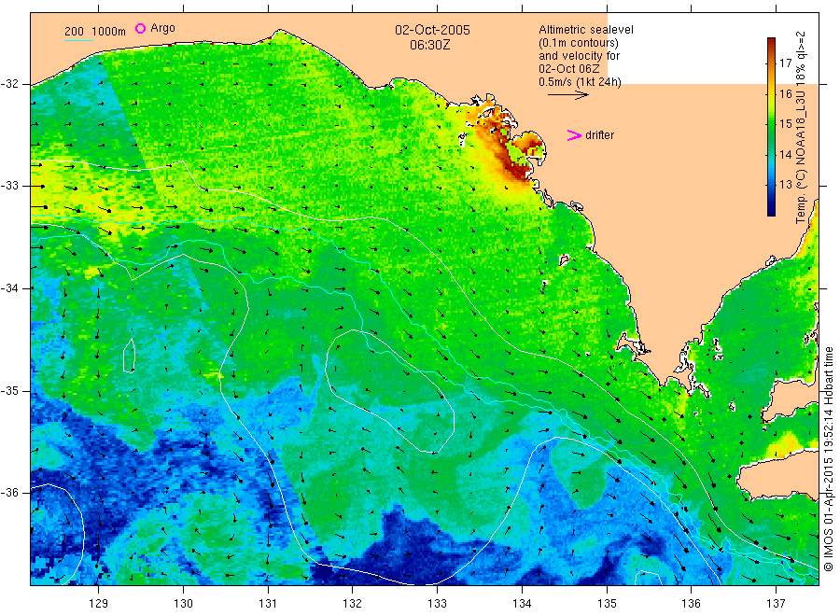The image size is (840, 616).
Task: Click longitude axis label 133
Action: tap(437, 604)
